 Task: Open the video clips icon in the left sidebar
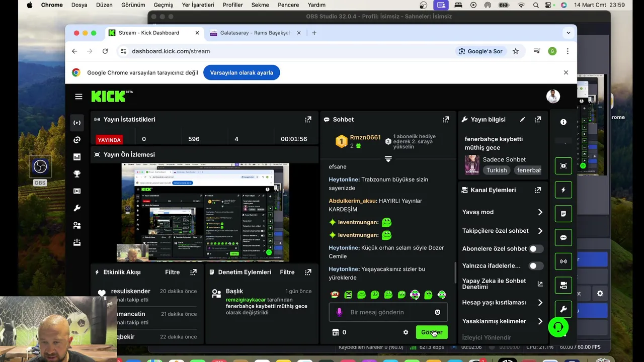pyautogui.click(x=77, y=191)
